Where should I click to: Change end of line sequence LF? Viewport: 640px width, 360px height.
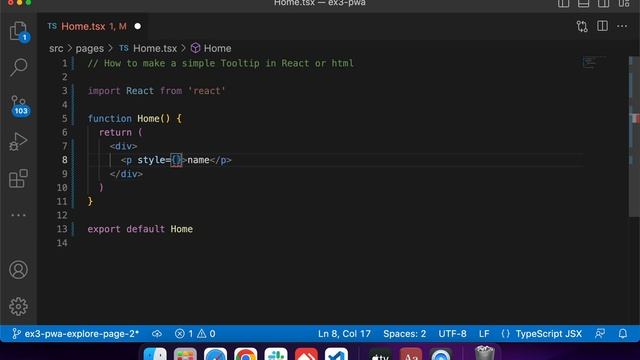pyautogui.click(x=484, y=334)
